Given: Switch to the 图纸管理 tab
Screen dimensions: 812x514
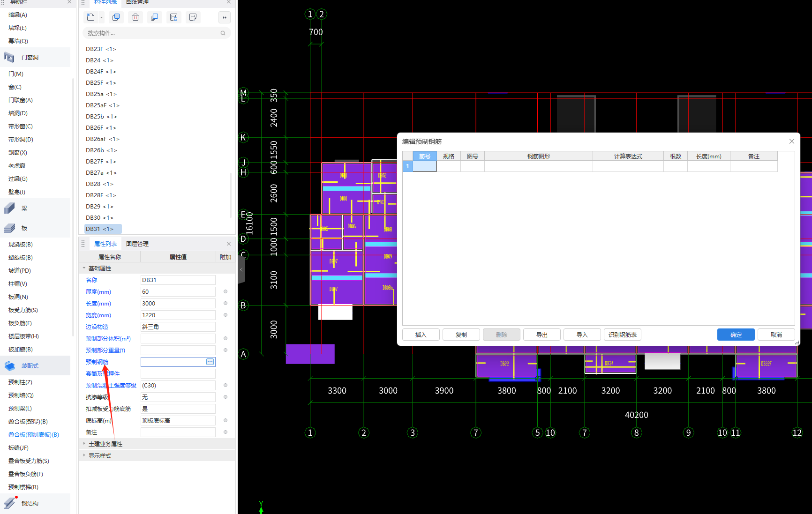Looking at the screenshot, I should point(137,2).
